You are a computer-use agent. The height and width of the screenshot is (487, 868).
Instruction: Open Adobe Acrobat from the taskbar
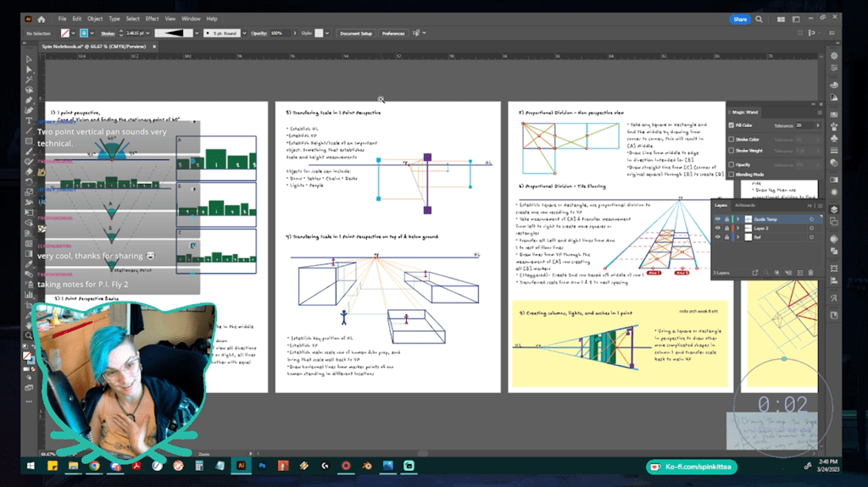[136, 466]
